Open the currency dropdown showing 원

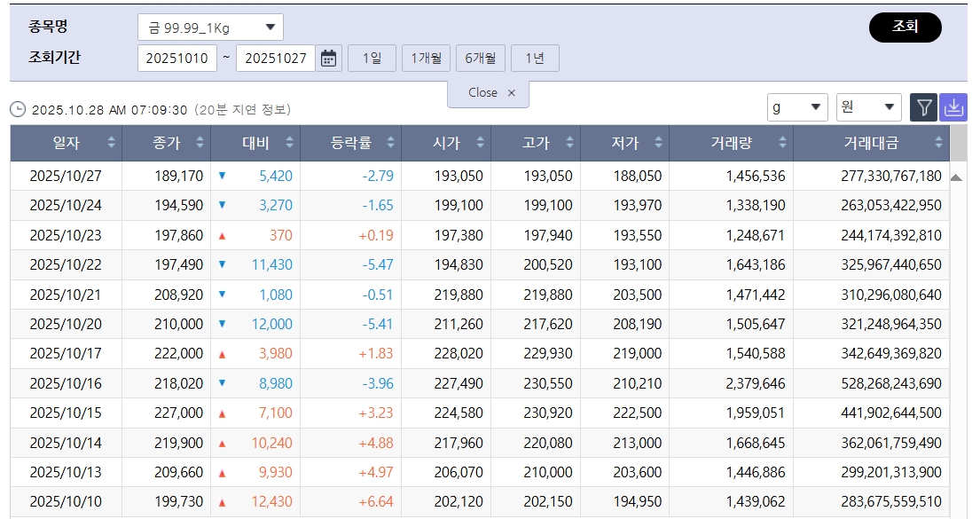click(867, 106)
